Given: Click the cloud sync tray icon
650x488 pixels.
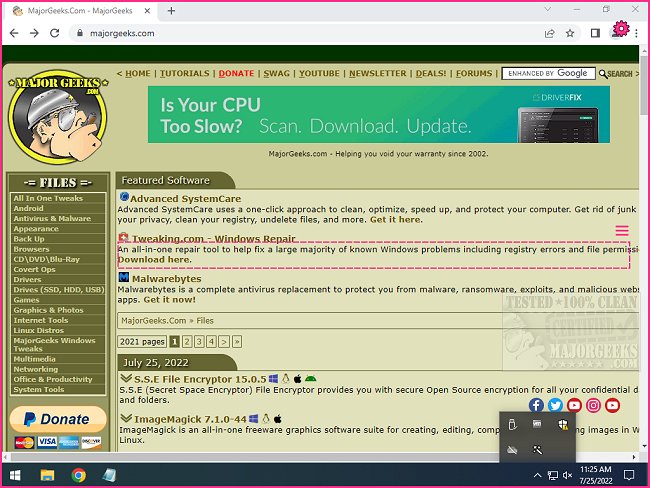Looking at the screenshot, I should [x=512, y=449].
